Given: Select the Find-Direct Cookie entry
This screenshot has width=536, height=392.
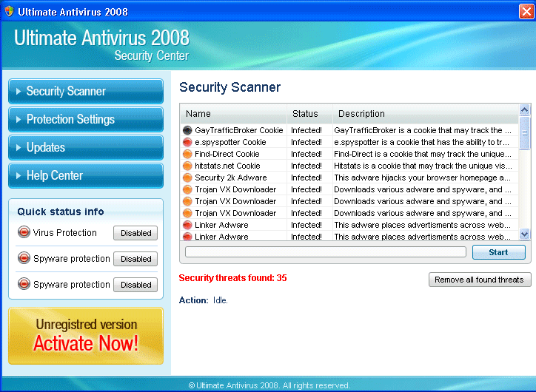Looking at the screenshot, I should click(x=349, y=154).
